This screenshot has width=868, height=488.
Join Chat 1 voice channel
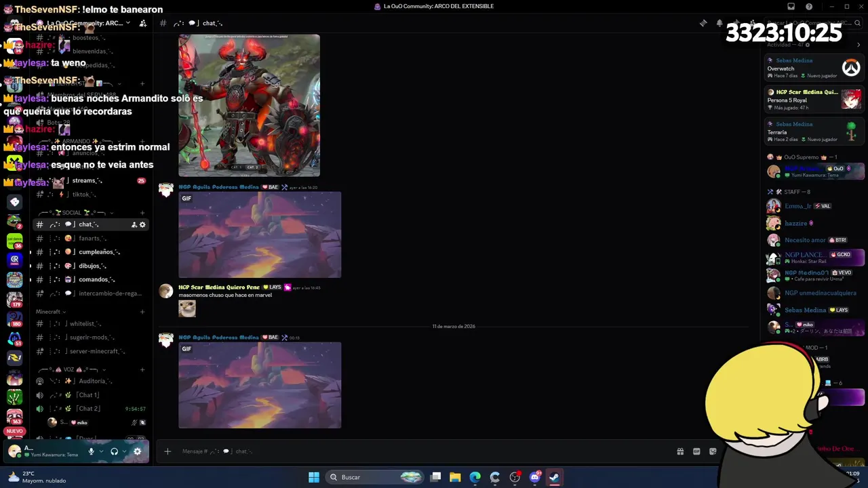point(91,395)
